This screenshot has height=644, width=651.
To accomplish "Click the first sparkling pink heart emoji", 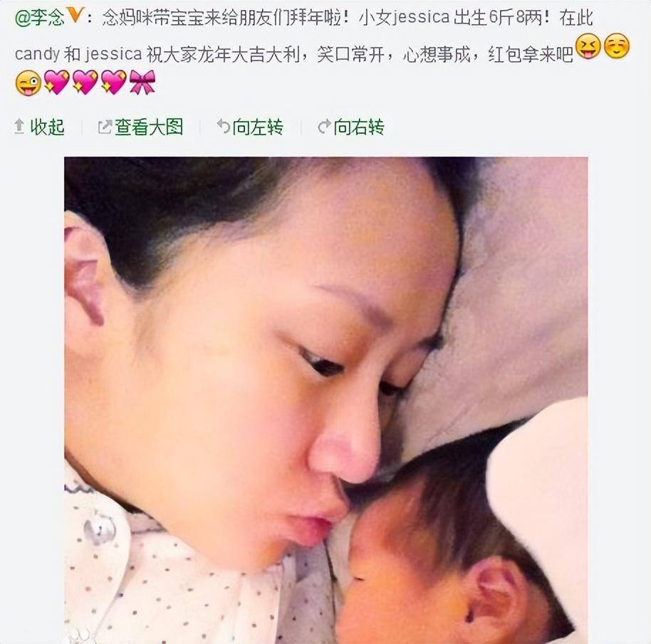I will 56,82.
